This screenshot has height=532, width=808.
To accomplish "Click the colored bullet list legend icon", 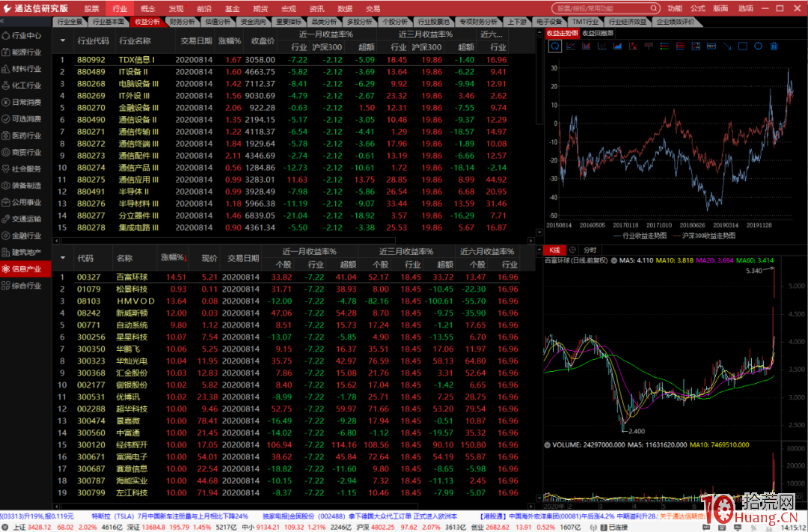I will click(x=664, y=46).
